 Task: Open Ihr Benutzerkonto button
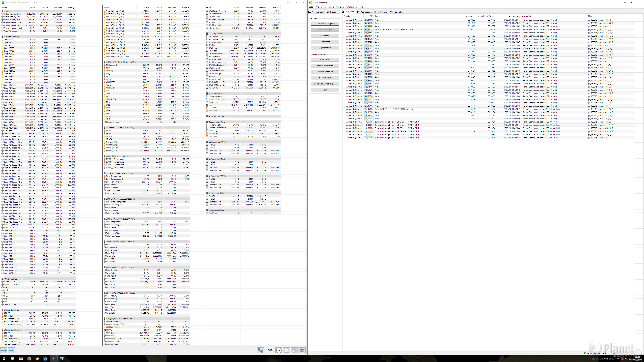325,66
